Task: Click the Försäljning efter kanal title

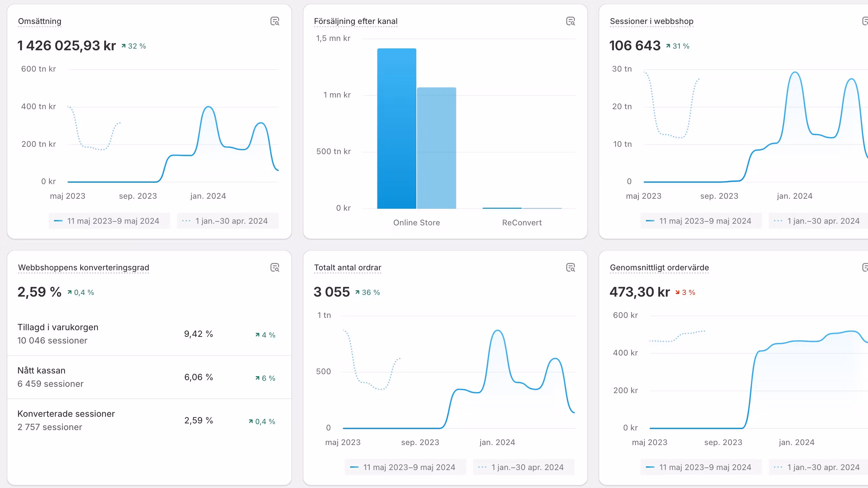Action: (x=355, y=21)
